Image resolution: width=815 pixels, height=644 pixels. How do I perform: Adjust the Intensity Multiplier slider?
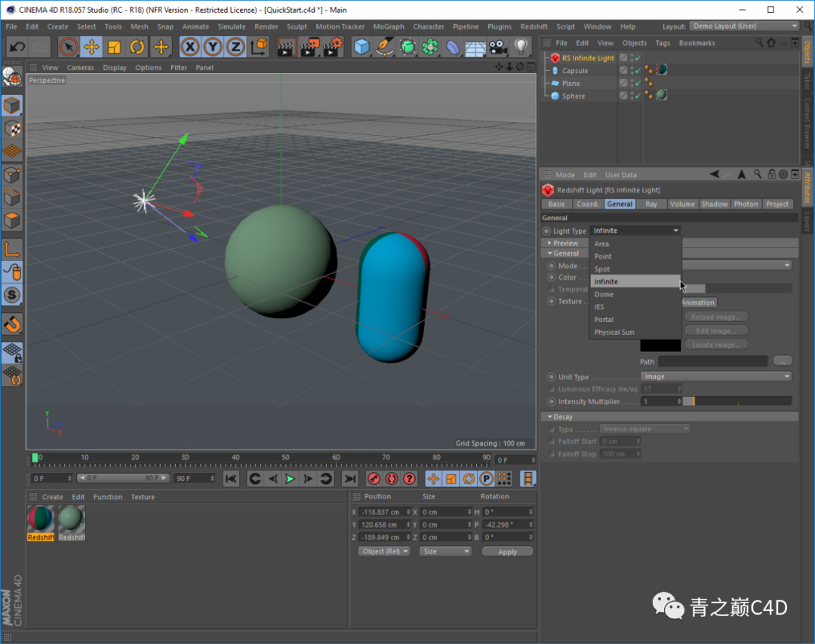tap(737, 401)
